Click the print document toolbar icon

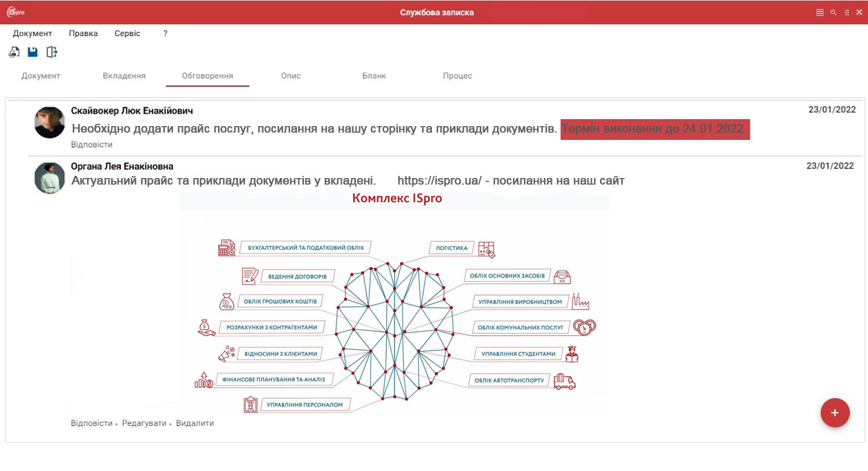[14, 52]
